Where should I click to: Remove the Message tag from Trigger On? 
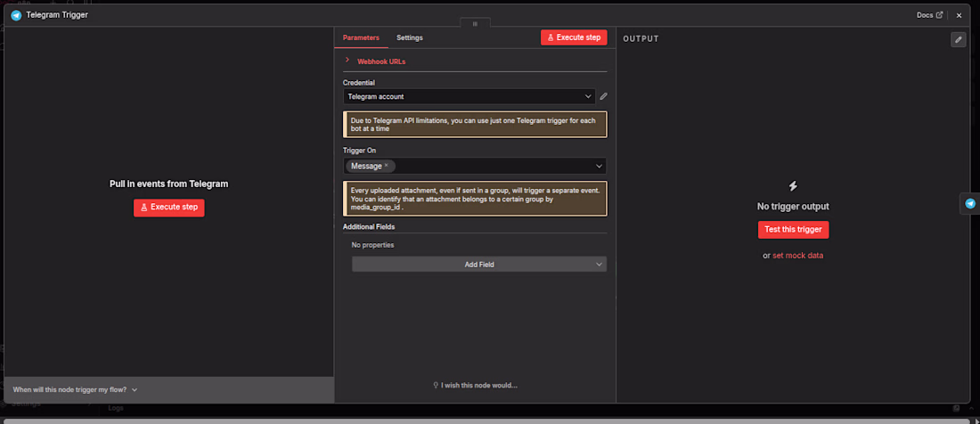(387, 166)
